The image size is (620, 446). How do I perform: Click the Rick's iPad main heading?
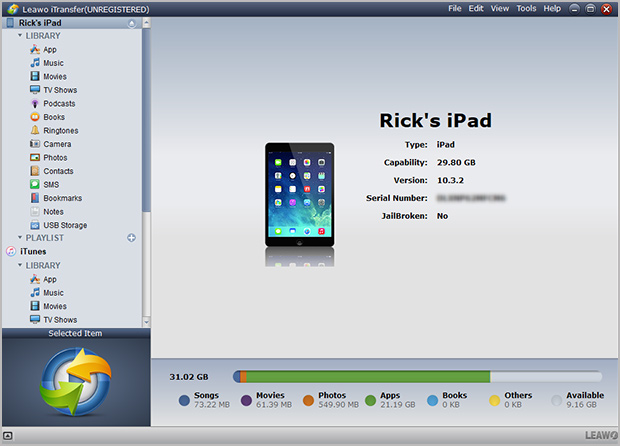pos(435,121)
